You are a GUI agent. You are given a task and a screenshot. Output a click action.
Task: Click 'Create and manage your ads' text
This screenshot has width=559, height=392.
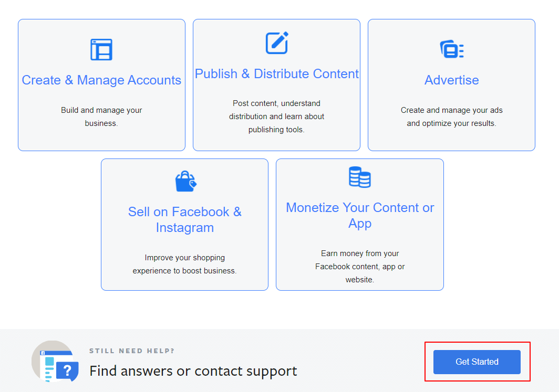451,116
